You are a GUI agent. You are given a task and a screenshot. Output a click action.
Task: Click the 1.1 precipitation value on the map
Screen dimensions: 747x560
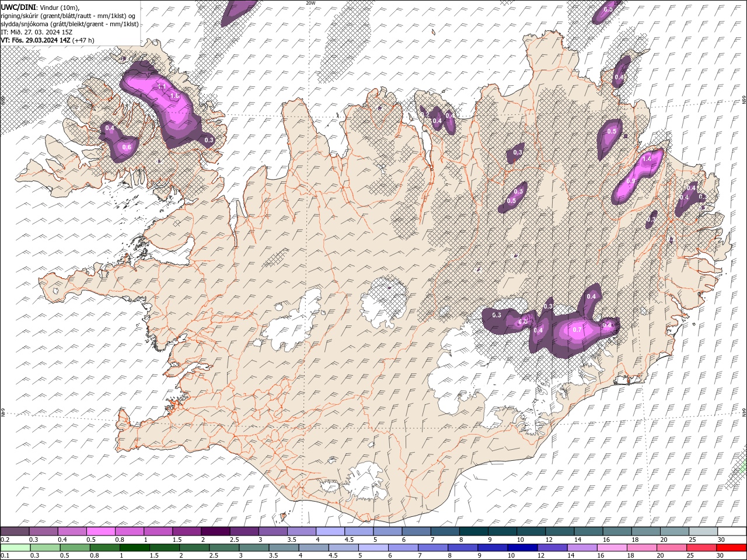point(162,86)
